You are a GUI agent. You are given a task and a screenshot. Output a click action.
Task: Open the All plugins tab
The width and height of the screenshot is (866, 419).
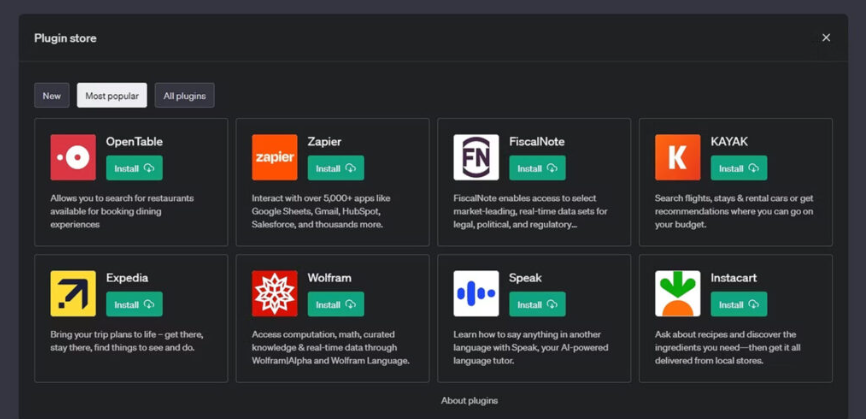tap(184, 96)
